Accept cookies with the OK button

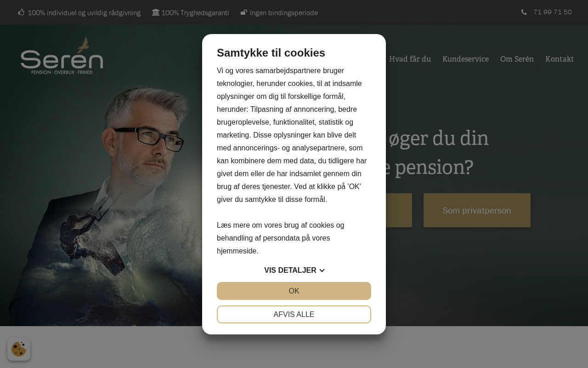point(294,291)
